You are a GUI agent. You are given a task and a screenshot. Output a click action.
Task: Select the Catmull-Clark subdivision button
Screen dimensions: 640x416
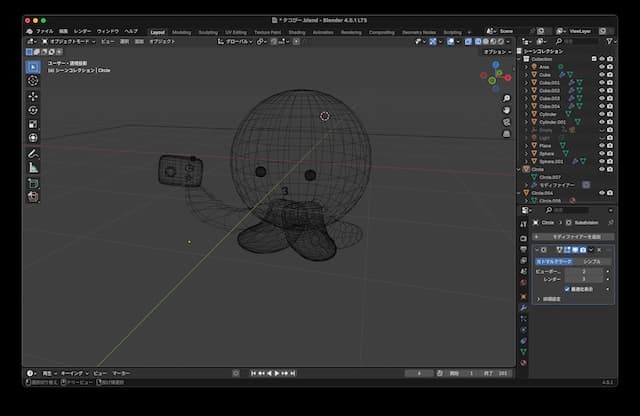coord(554,261)
